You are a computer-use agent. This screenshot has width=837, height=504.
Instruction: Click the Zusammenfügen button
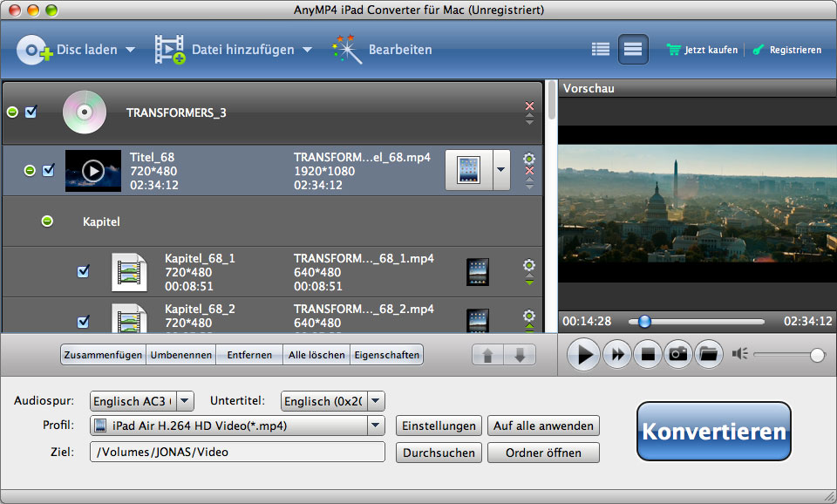(x=103, y=355)
